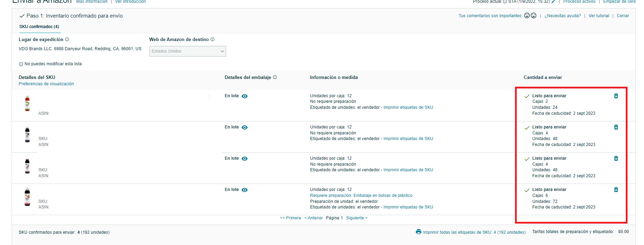644x245 pixels.
Task: Click the printer icon for all SKU labels
Action: coord(419,232)
